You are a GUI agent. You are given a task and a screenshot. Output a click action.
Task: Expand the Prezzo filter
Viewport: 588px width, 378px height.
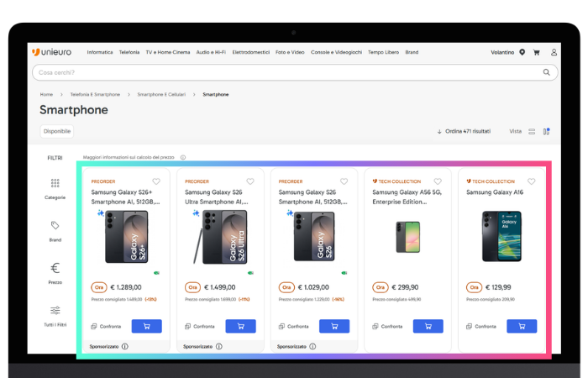55,269
